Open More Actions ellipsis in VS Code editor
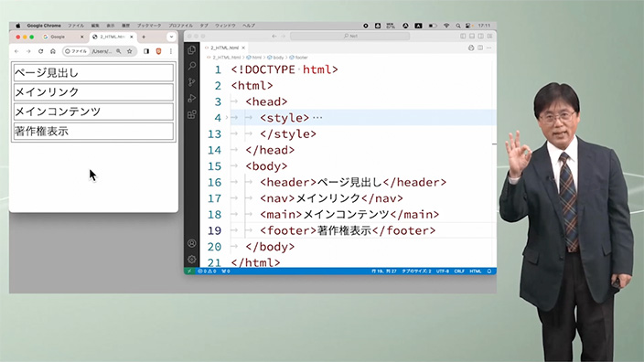 (x=488, y=48)
